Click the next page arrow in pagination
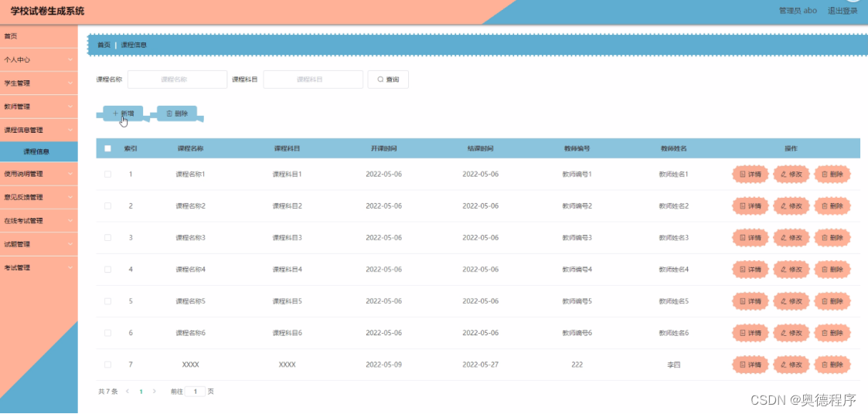This screenshot has width=868, height=414. click(x=155, y=392)
